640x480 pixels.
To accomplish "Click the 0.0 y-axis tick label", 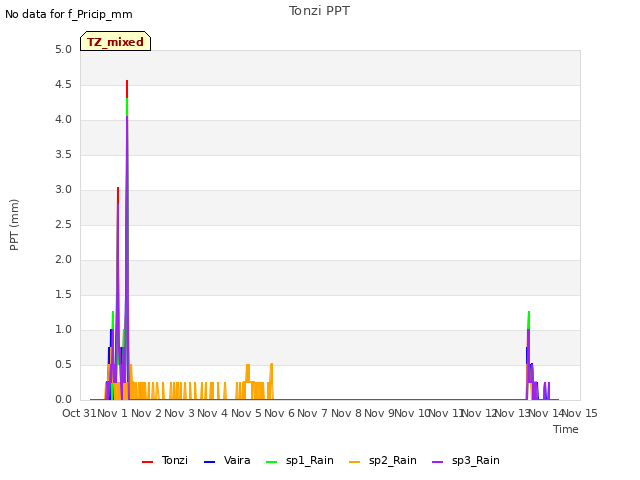I will click(63, 400).
